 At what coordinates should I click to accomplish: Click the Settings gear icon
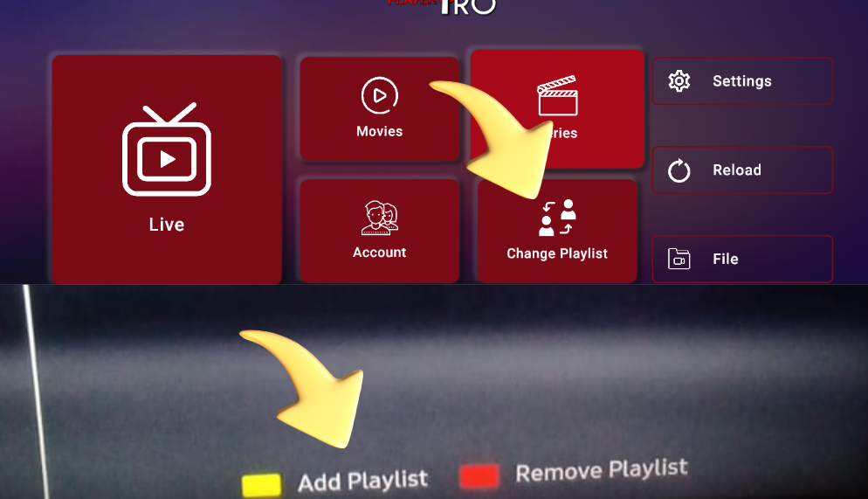(x=679, y=81)
